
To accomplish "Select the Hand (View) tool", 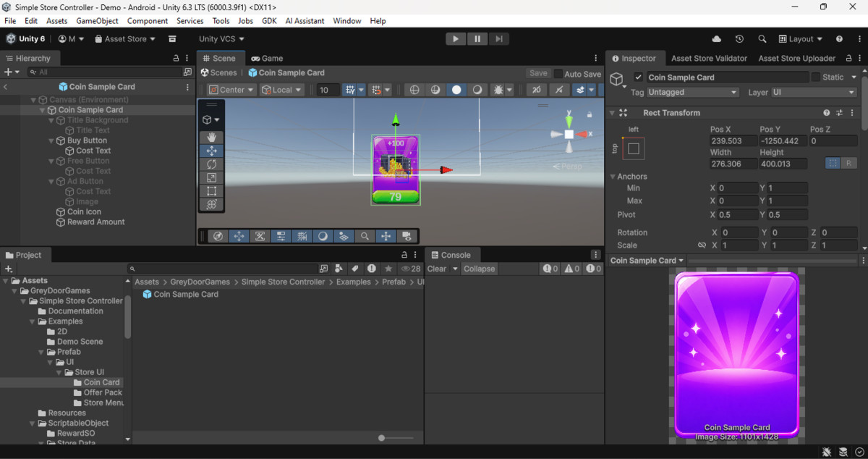I will point(211,138).
